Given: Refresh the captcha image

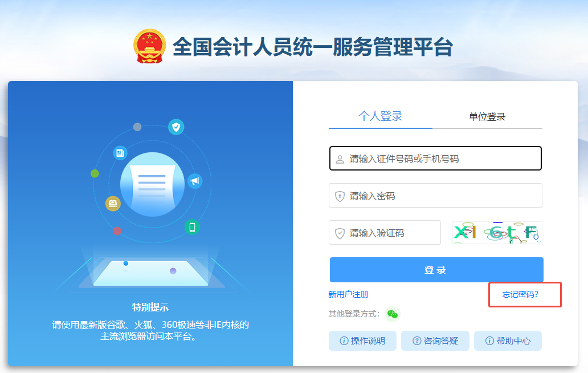Looking at the screenshot, I should [497, 233].
